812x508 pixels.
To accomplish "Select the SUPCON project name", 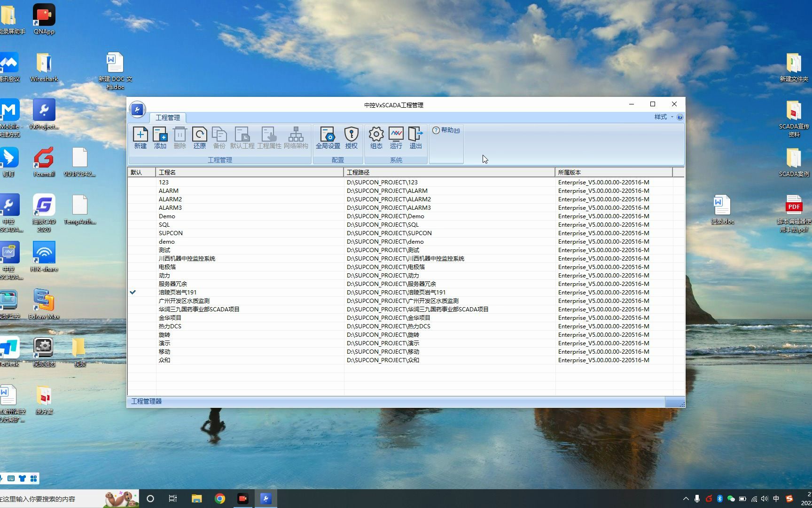I will pyautogui.click(x=171, y=233).
